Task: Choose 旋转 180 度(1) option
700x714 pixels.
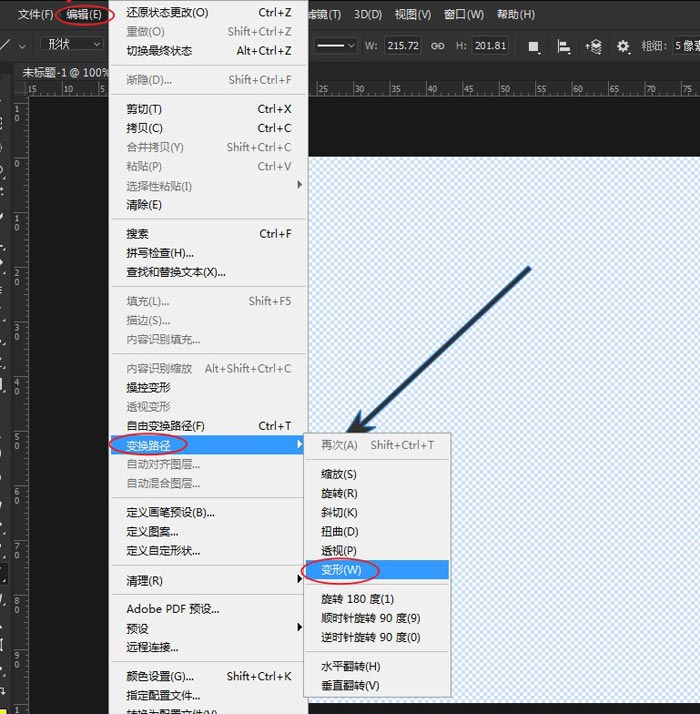Action: (x=357, y=599)
